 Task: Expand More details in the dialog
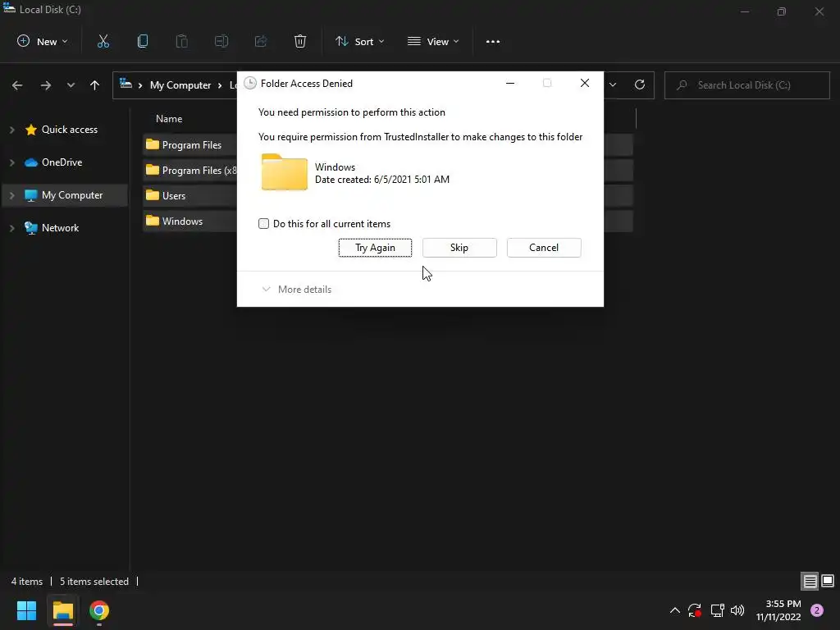point(297,290)
